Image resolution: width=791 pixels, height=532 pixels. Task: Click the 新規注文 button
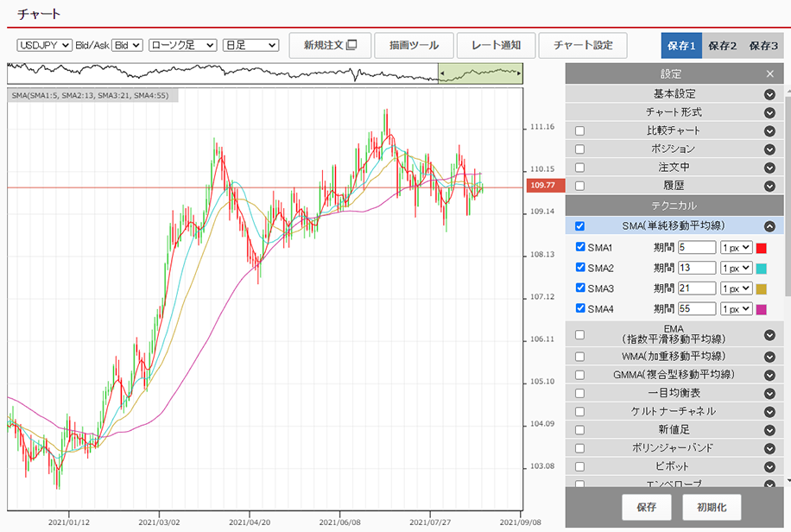click(330, 45)
